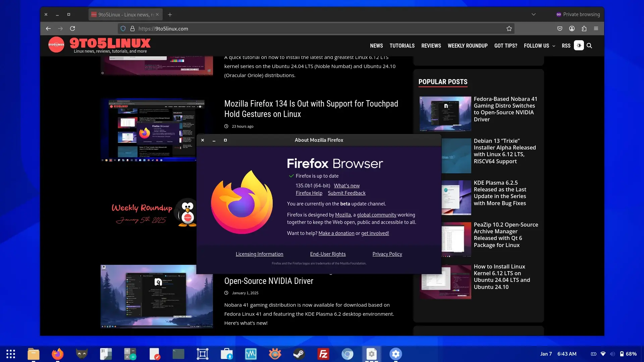
Task: Open a new tab with plus button
Action: click(170, 15)
